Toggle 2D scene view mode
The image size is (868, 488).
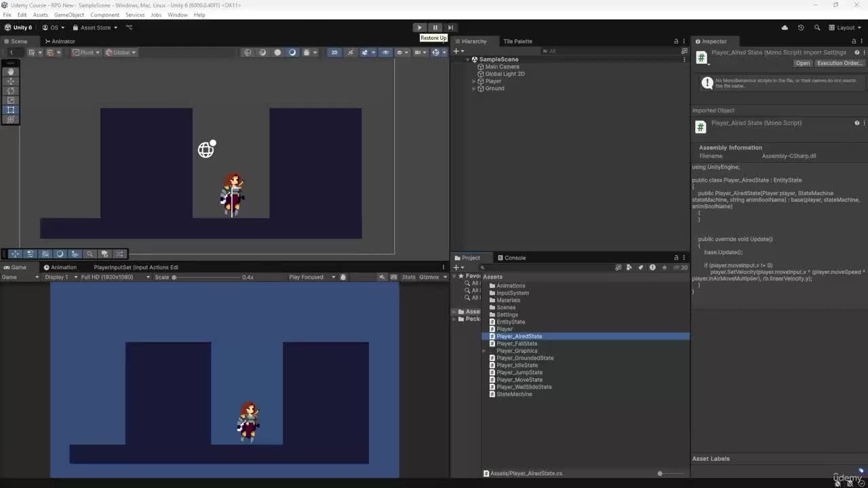pyautogui.click(x=334, y=52)
